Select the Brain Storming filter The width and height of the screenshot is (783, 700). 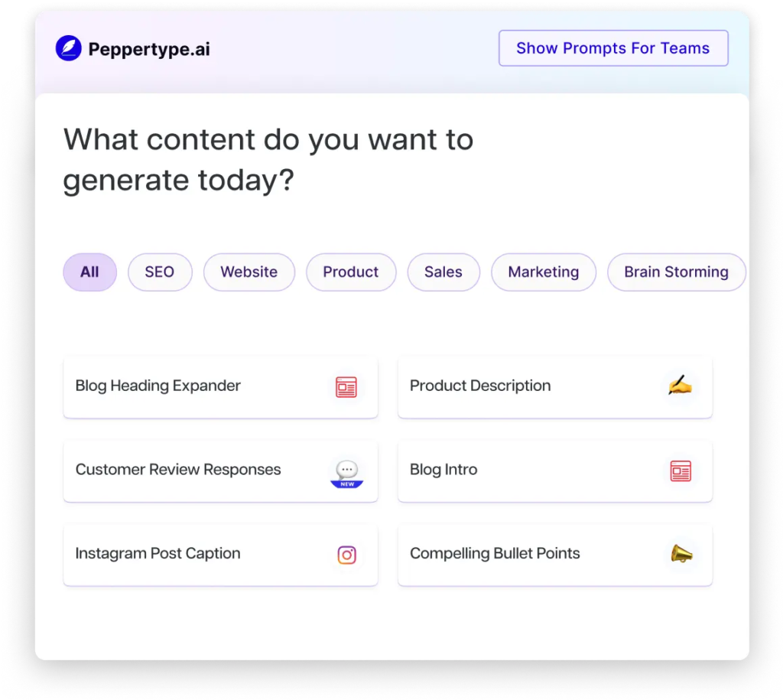point(676,272)
